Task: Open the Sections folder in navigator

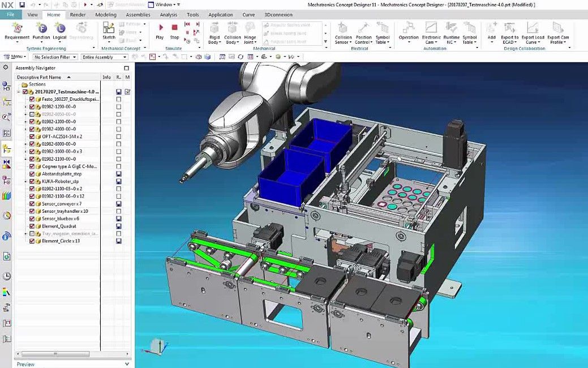Action: point(33,84)
